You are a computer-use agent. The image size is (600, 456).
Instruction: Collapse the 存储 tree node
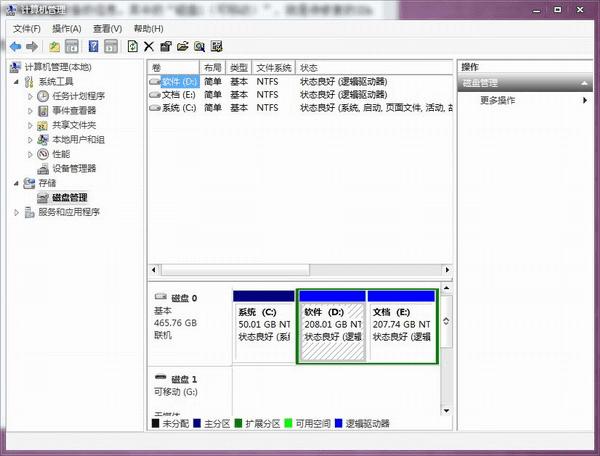16,184
